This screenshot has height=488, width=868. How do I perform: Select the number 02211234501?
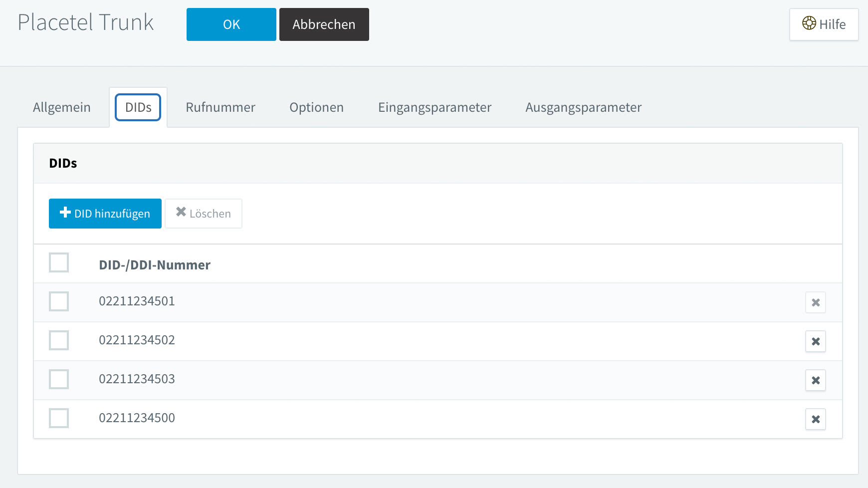click(137, 301)
